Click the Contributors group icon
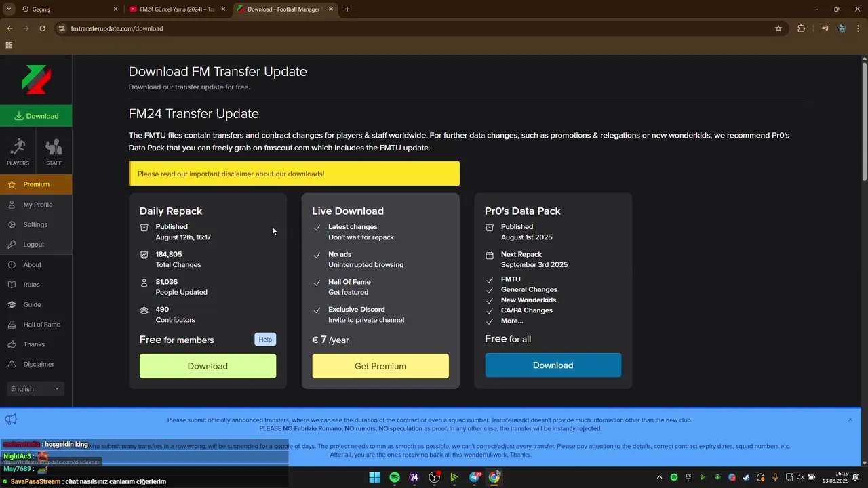The image size is (868, 488). coord(144,310)
